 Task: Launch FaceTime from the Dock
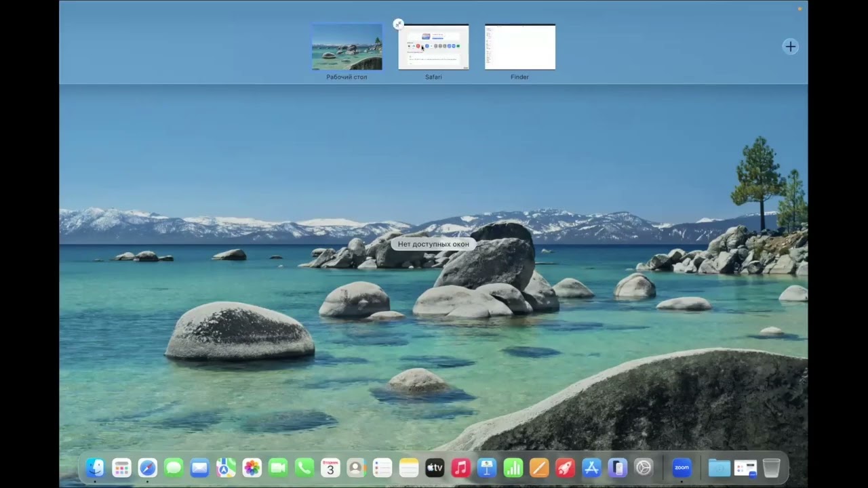tap(278, 468)
